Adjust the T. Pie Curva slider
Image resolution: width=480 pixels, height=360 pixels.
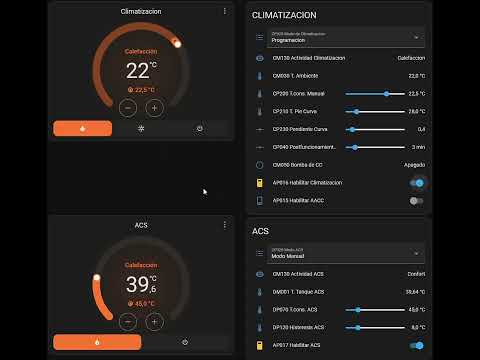coord(375,111)
